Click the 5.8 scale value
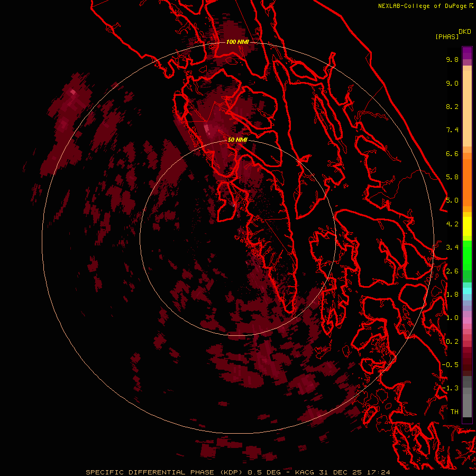 (452, 177)
